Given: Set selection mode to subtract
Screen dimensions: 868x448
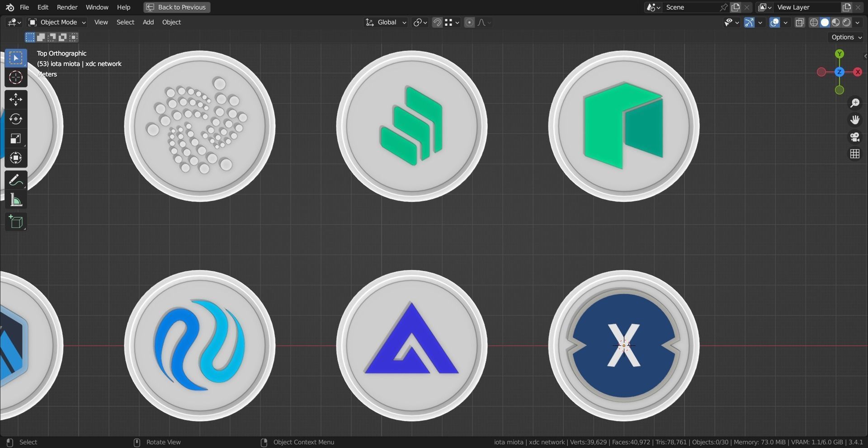Looking at the screenshot, I should click(52, 37).
